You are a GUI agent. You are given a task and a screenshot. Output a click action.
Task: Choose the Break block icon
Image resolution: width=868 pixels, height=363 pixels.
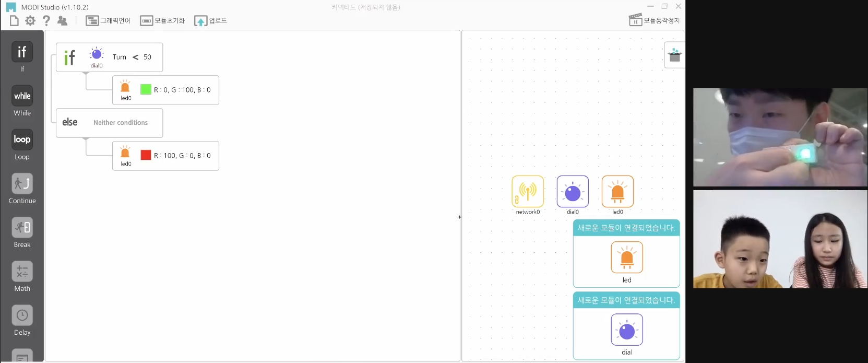coord(22,228)
